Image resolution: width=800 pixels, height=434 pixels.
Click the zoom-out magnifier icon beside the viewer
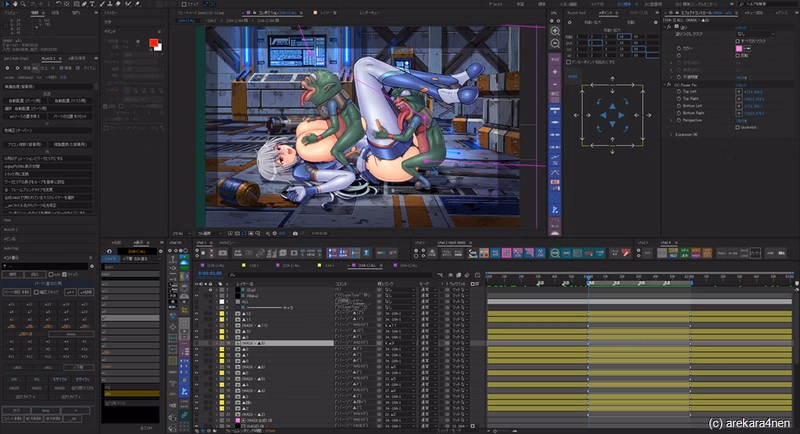pyautogui.click(x=555, y=45)
